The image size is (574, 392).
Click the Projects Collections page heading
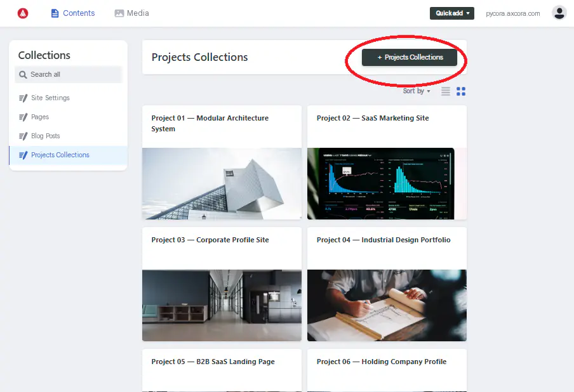click(199, 57)
